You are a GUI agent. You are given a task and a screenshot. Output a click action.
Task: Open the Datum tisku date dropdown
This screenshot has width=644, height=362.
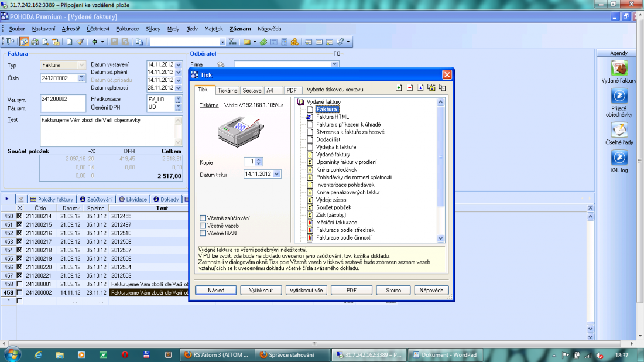click(277, 174)
